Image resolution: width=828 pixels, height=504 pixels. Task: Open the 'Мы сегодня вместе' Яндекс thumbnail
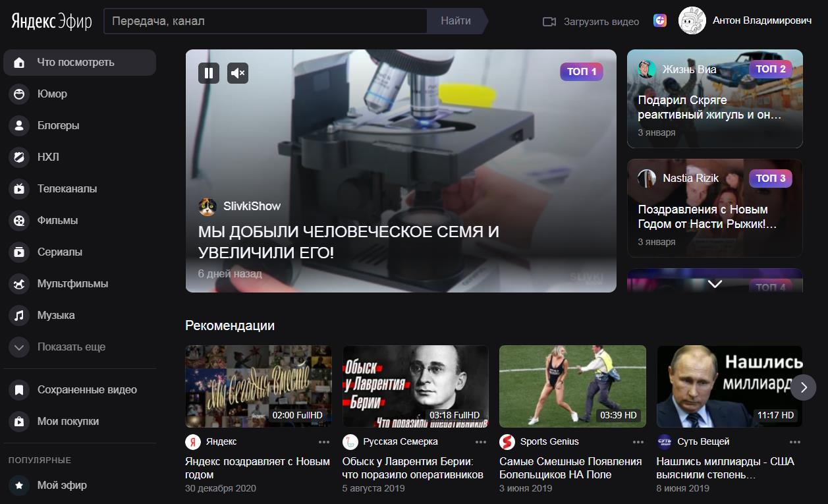tap(259, 386)
